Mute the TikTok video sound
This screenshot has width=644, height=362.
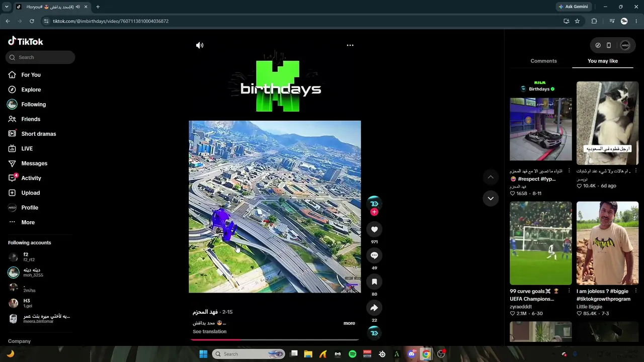pos(200,45)
